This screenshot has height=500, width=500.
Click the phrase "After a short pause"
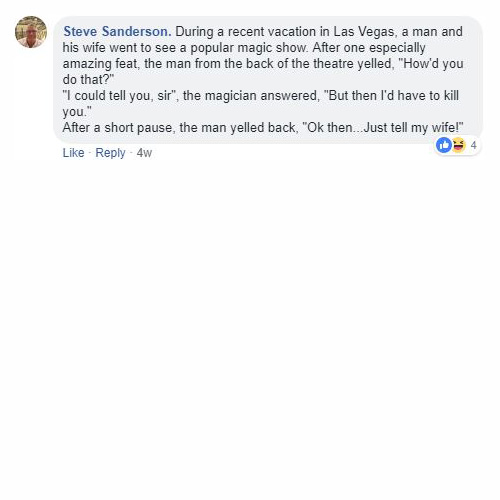pyautogui.click(x=117, y=128)
